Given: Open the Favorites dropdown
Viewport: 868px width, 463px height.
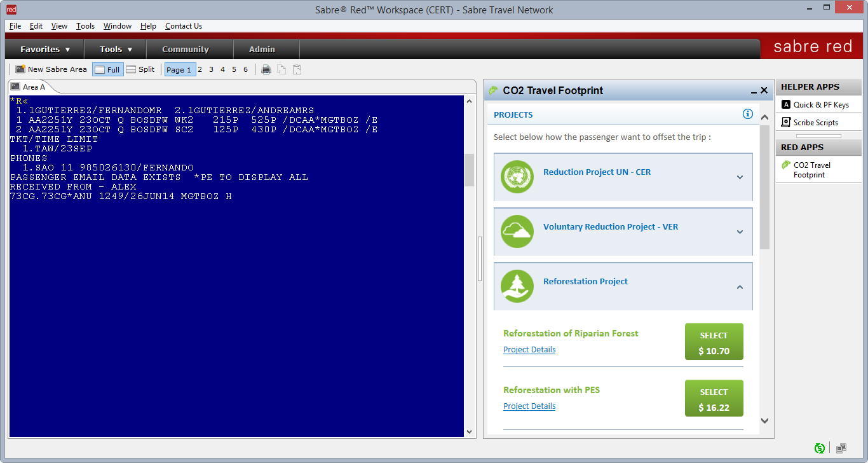Looking at the screenshot, I should click(45, 49).
